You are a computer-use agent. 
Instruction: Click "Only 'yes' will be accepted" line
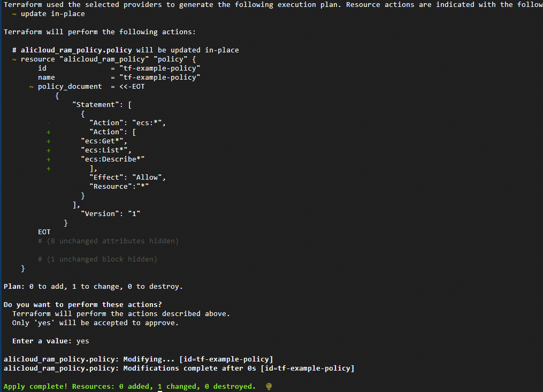pyautogui.click(x=96, y=322)
